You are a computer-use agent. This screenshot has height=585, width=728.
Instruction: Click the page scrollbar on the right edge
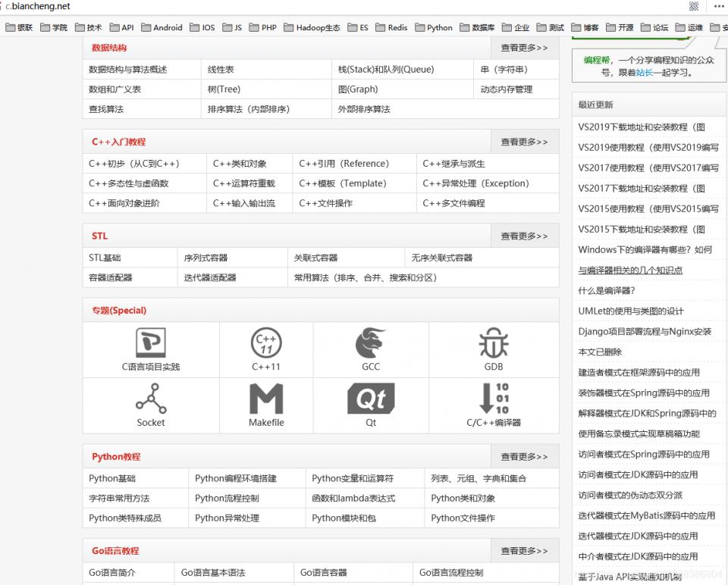pos(724,303)
